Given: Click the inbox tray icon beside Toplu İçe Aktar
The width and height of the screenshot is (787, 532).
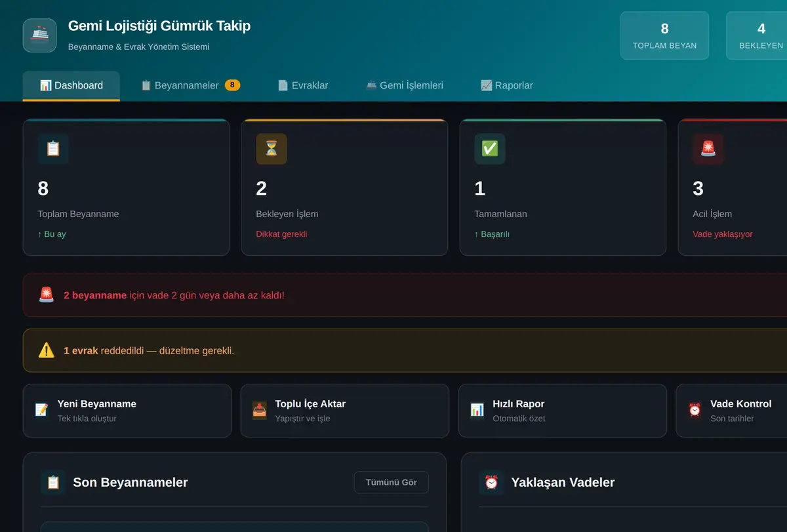Looking at the screenshot, I should click(x=260, y=411).
